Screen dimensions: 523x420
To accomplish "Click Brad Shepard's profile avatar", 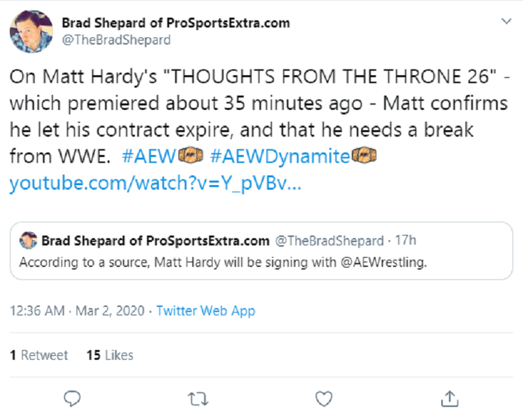I will (x=31, y=31).
